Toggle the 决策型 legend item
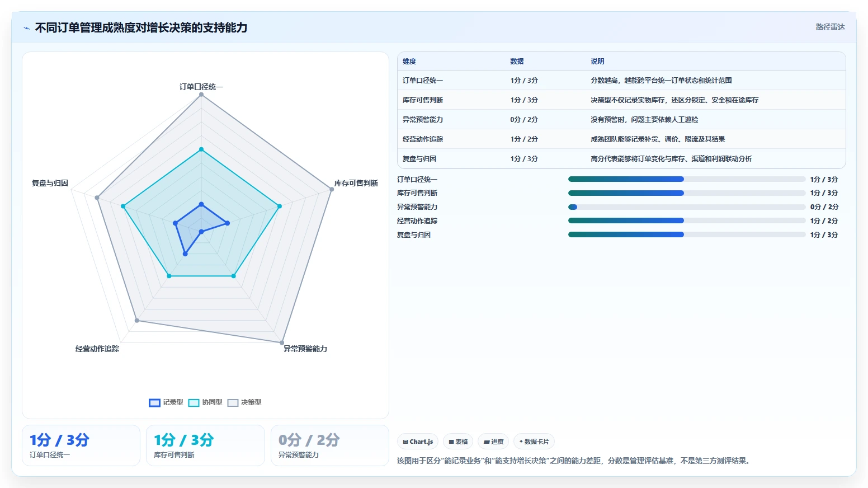Viewport: 868px width, 488px height. click(x=244, y=402)
